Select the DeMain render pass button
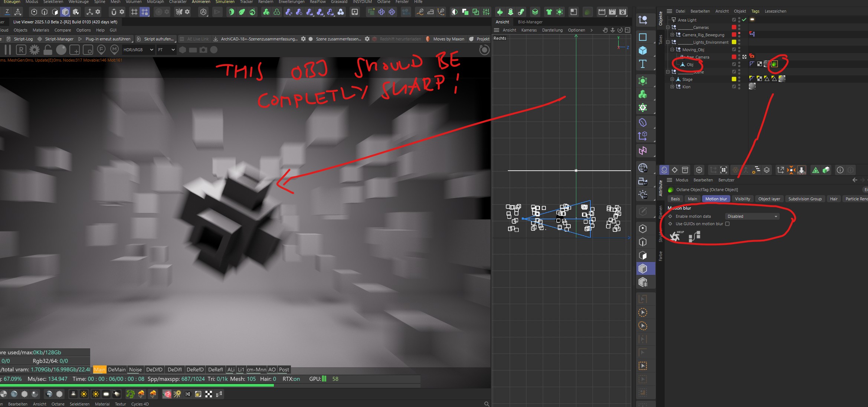This screenshot has height=407, width=868. point(117,370)
